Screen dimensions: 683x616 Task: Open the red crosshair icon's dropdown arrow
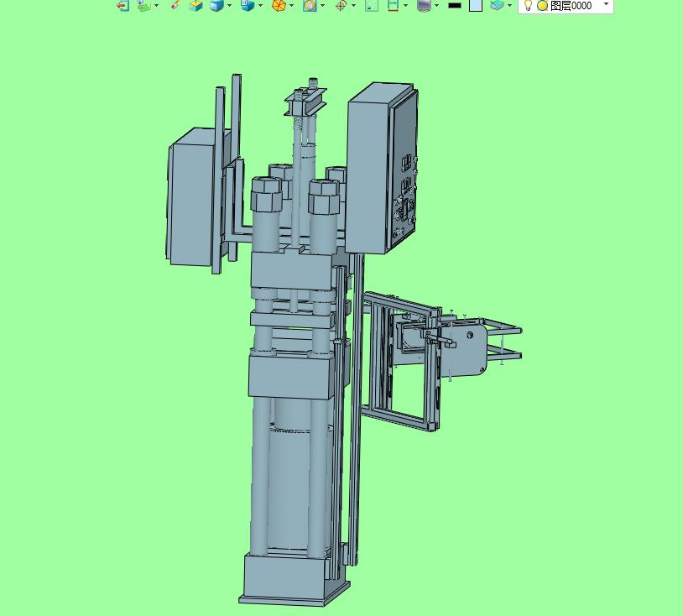[x=353, y=6]
